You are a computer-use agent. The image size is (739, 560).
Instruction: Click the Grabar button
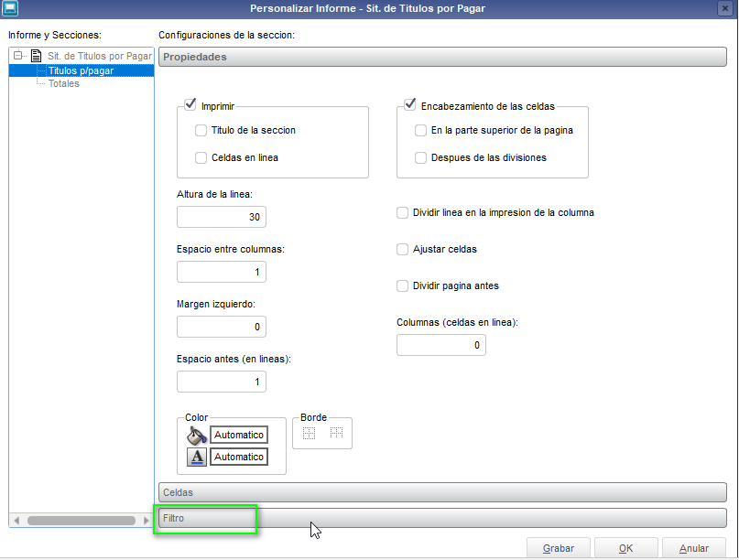[559, 548]
